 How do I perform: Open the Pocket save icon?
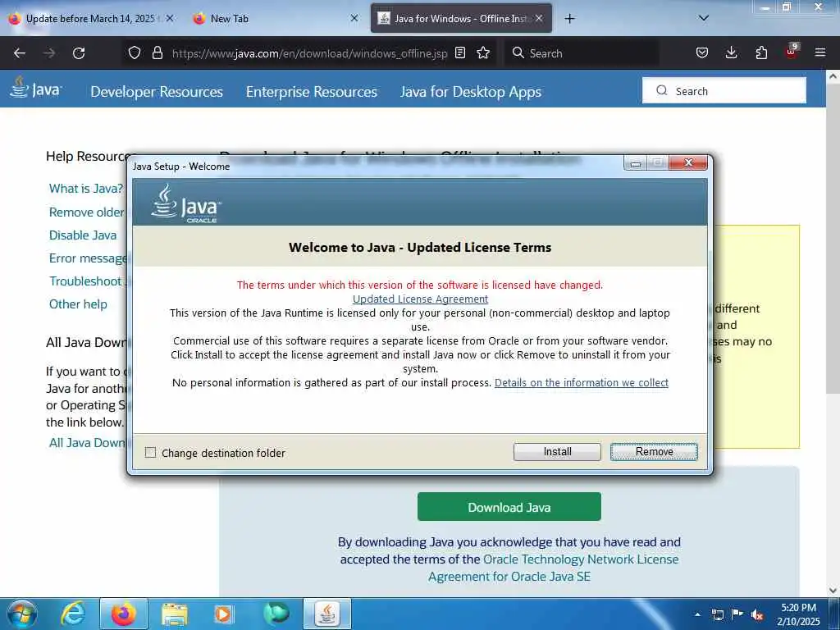click(702, 52)
